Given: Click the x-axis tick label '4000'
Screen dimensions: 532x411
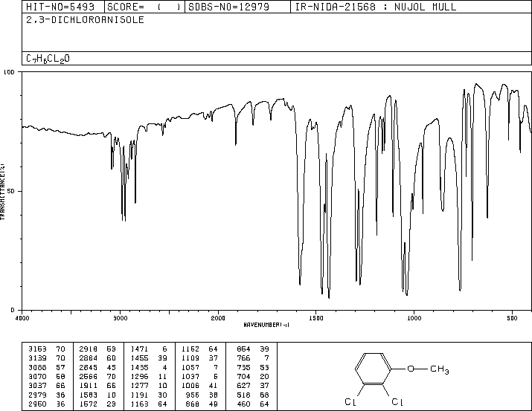Looking at the screenshot, I should pos(22,318).
